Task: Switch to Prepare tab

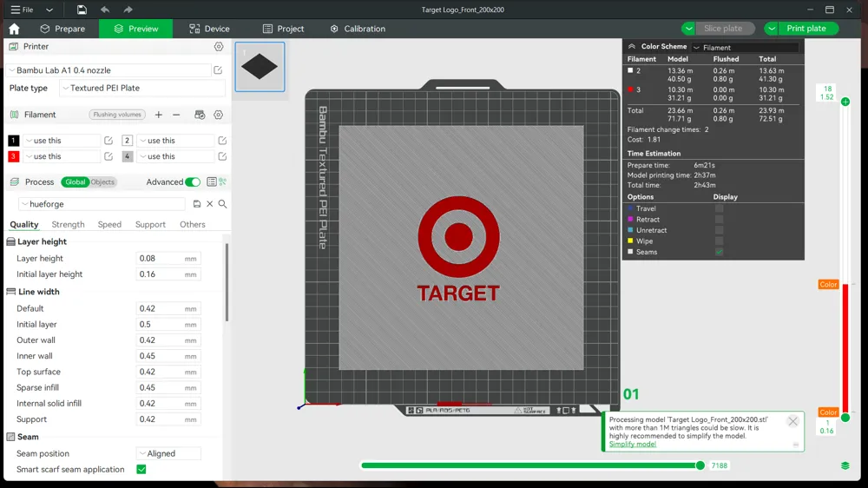Action: [62, 29]
